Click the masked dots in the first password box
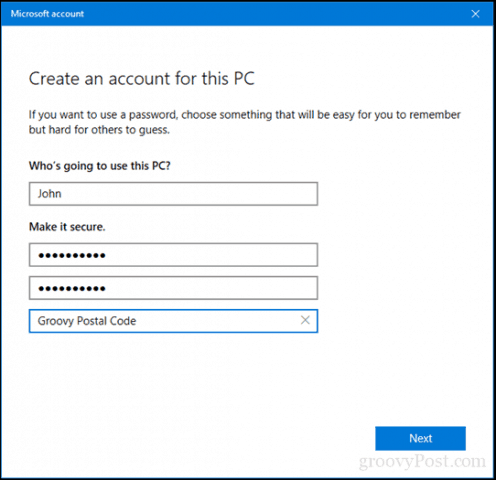This screenshot has width=496, height=480. (72, 256)
